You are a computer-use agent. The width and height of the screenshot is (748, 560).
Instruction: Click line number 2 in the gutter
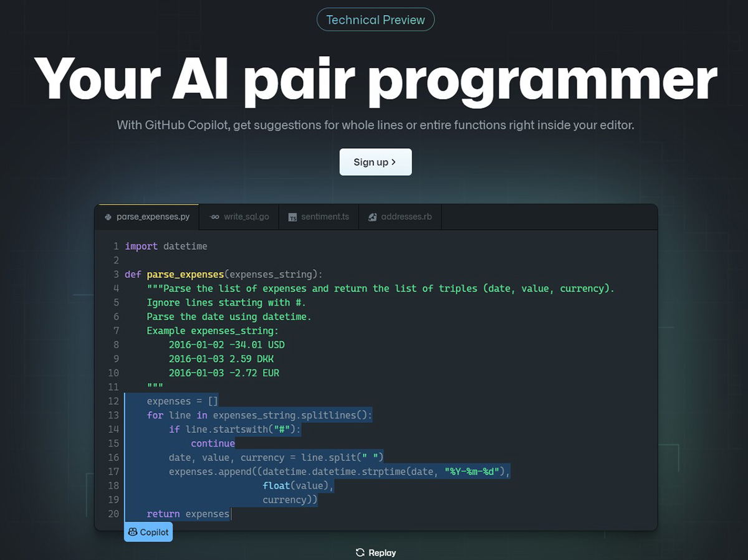coord(116,260)
